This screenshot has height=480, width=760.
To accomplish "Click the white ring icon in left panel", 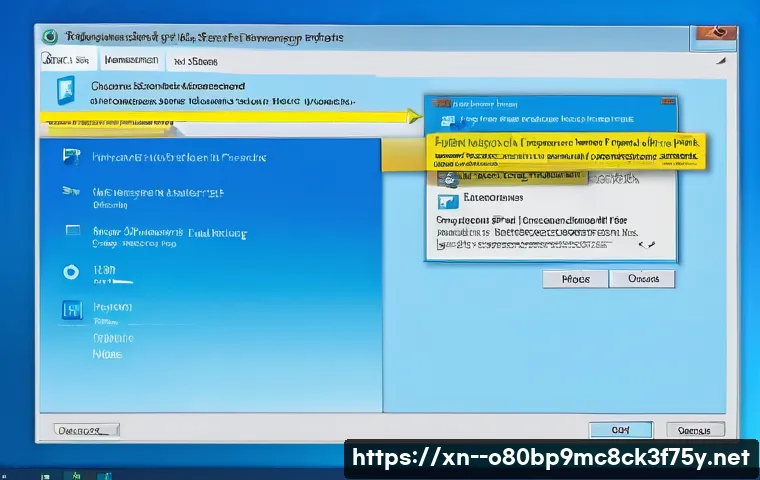I will (71, 272).
